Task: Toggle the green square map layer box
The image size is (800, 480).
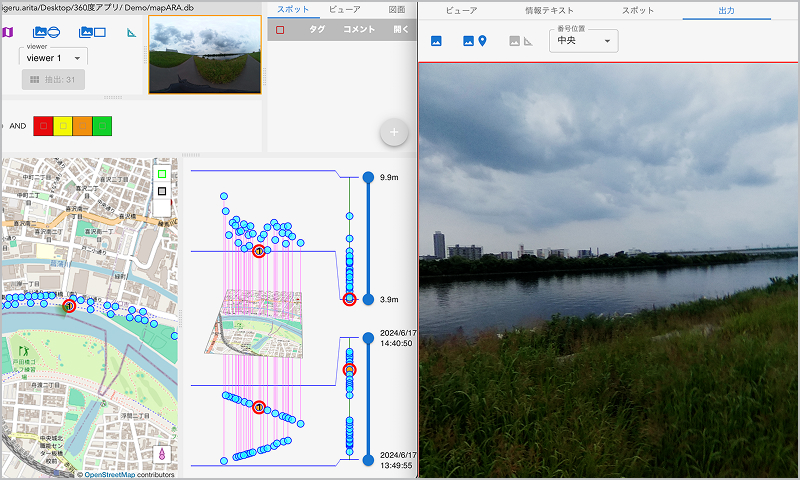Action: (163, 174)
